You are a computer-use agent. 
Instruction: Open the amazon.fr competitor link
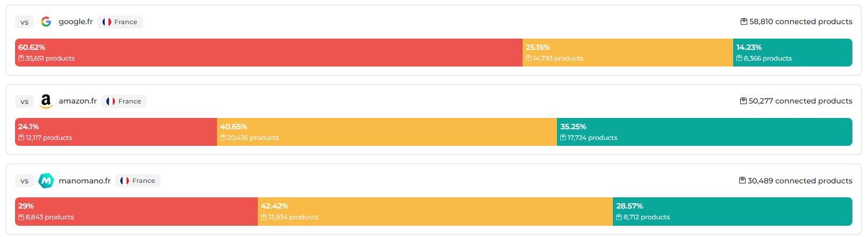click(x=77, y=101)
